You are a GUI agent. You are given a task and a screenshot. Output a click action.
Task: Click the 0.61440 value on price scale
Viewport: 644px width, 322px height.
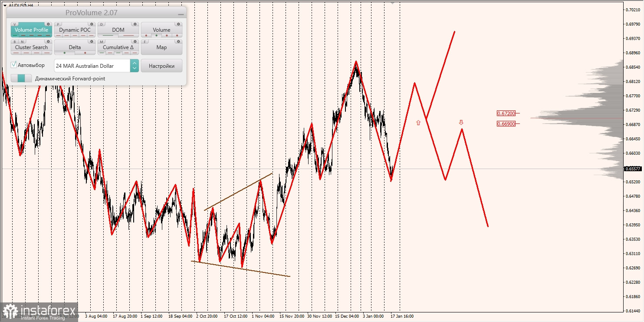click(x=633, y=311)
